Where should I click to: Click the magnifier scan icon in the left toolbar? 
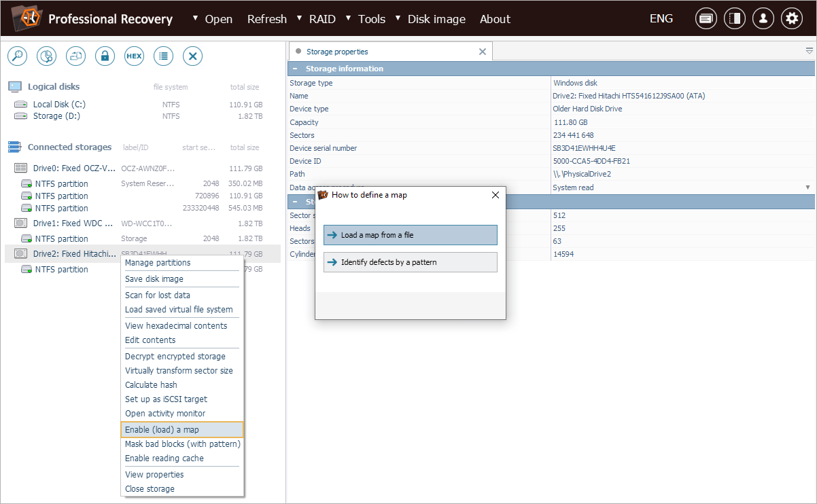point(18,56)
